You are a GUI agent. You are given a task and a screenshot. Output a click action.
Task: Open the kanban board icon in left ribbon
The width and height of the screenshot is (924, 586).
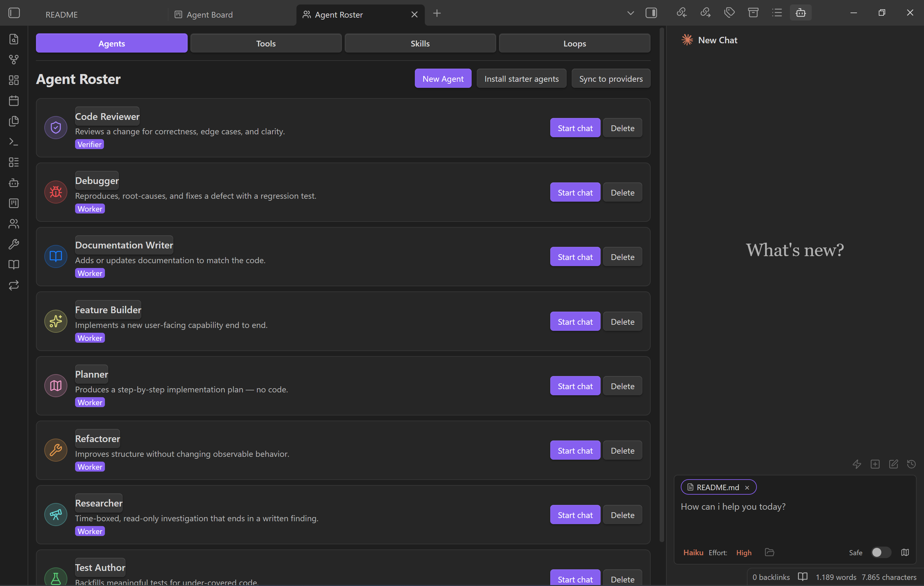pos(14,203)
